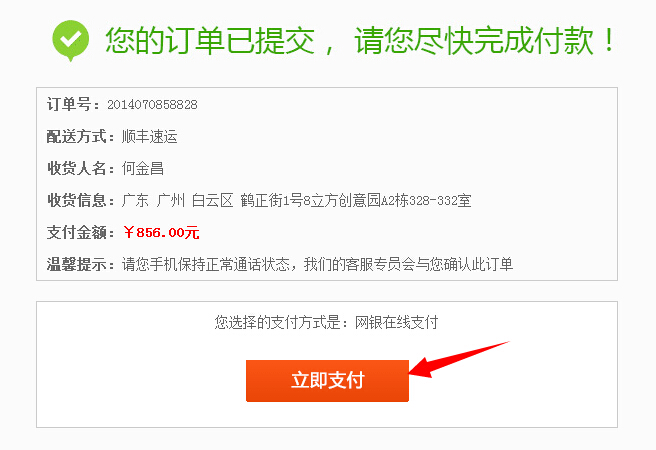
Task: Click the delivery method 顺丰速运 text
Action: (x=150, y=137)
